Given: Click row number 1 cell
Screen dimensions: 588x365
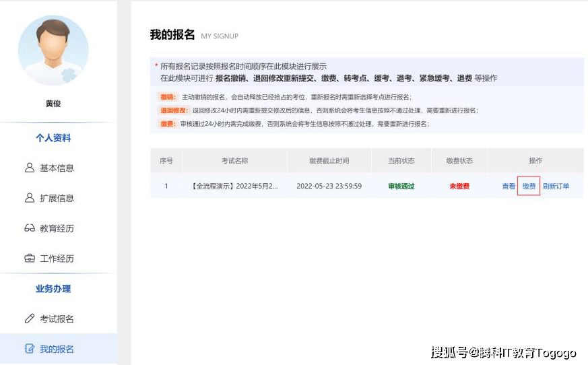Looking at the screenshot, I should [x=166, y=186].
